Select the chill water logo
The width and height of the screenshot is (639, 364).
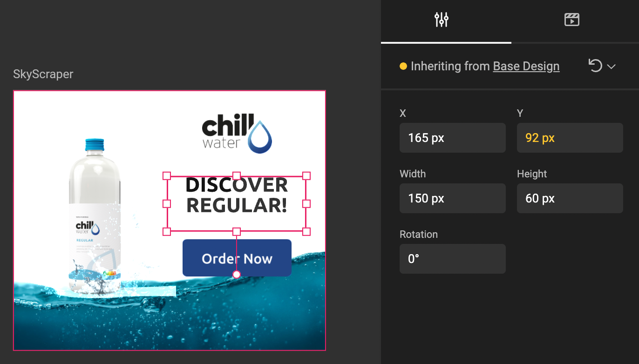(237, 134)
